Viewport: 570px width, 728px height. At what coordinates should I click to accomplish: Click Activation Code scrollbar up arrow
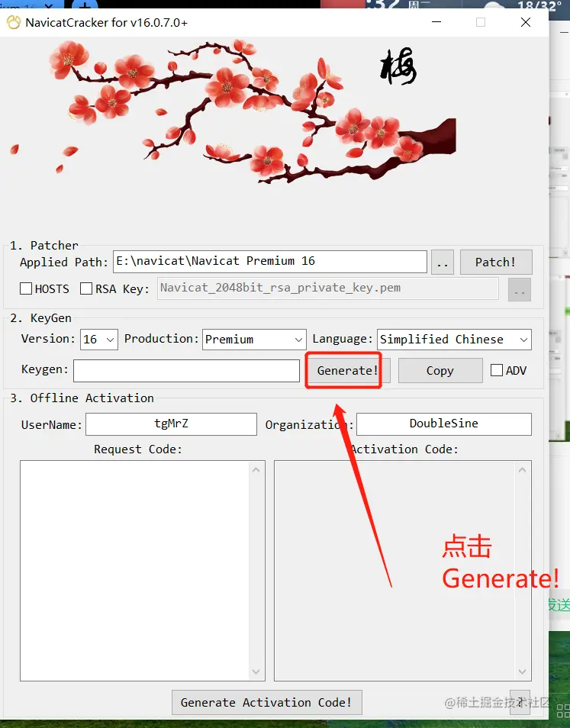tap(522, 470)
